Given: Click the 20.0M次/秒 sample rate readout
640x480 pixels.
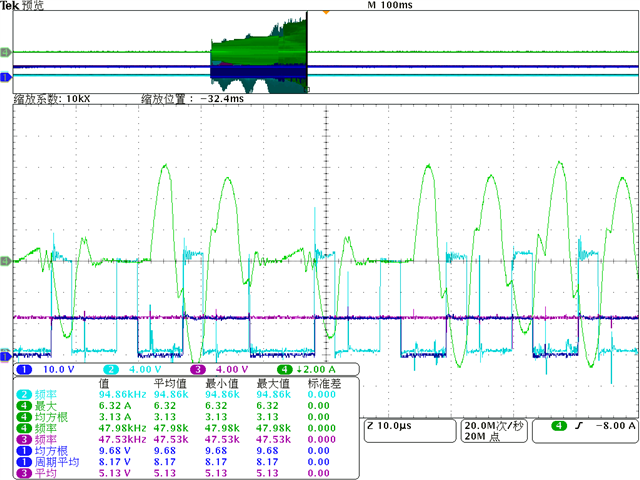Looking at the screenshot, I should pos(493,426).
